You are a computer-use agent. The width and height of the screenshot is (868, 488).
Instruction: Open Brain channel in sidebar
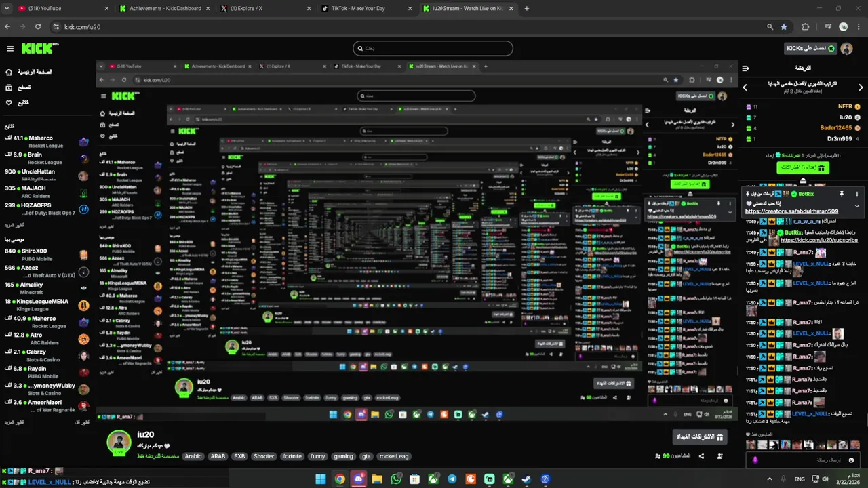[x=46, y=158]
